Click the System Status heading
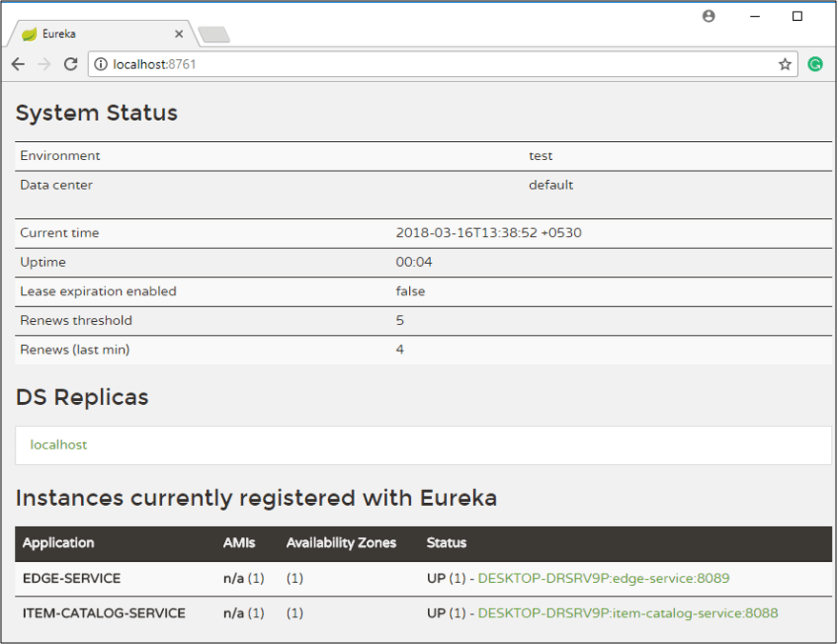Viewport: 837px width, 644px height. pos(96,113)
